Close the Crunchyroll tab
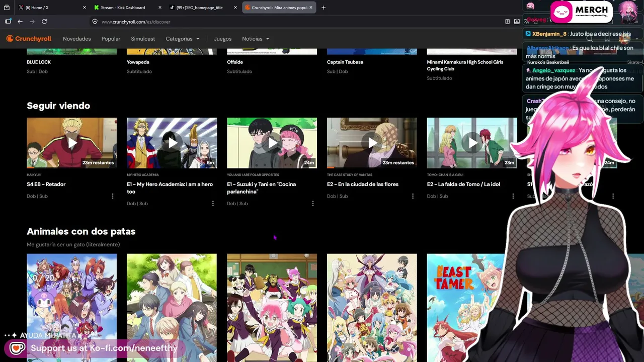 (311, 8)
